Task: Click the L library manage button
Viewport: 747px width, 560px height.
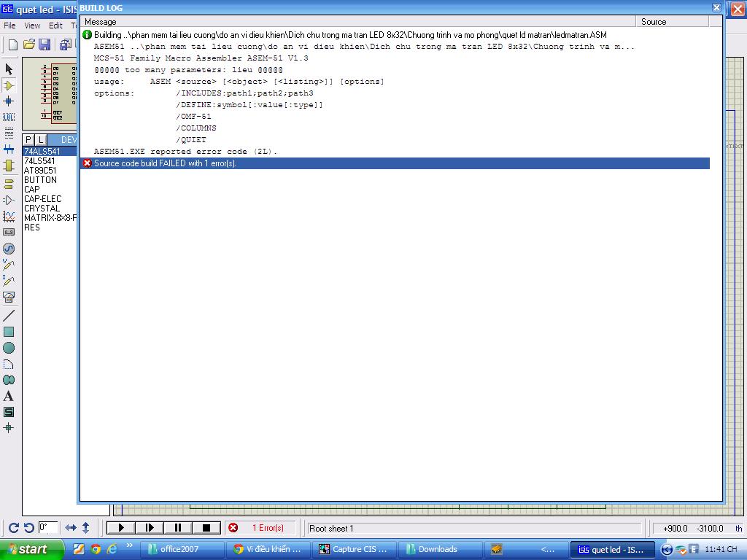Action: click(x=41, y=139)
